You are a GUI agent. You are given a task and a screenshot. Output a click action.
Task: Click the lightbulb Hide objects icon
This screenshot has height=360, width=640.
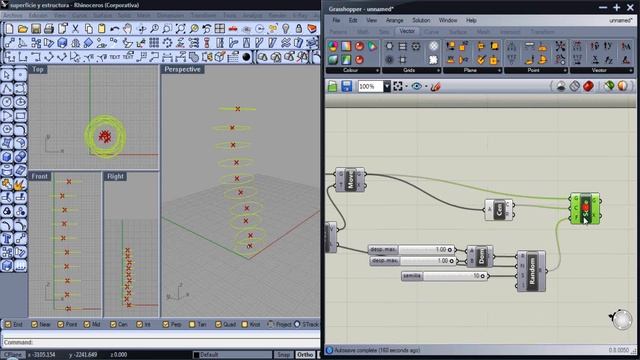286,29
